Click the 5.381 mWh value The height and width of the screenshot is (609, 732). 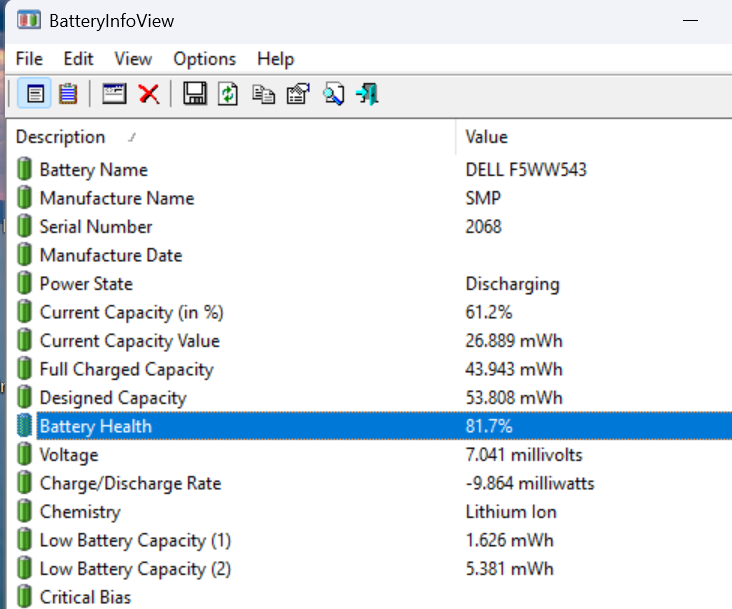click(509, 568)
